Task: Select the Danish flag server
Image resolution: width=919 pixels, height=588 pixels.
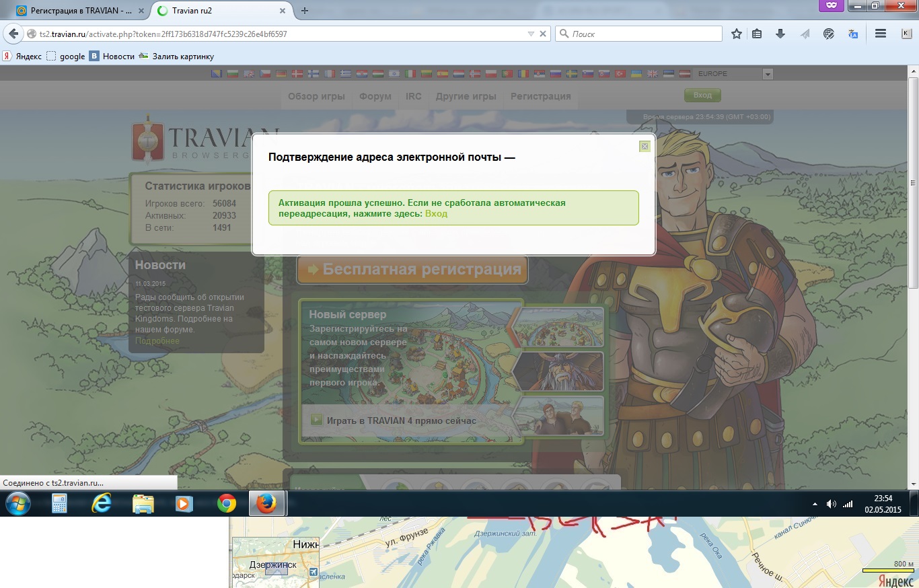Action: [x=297, y=74]
